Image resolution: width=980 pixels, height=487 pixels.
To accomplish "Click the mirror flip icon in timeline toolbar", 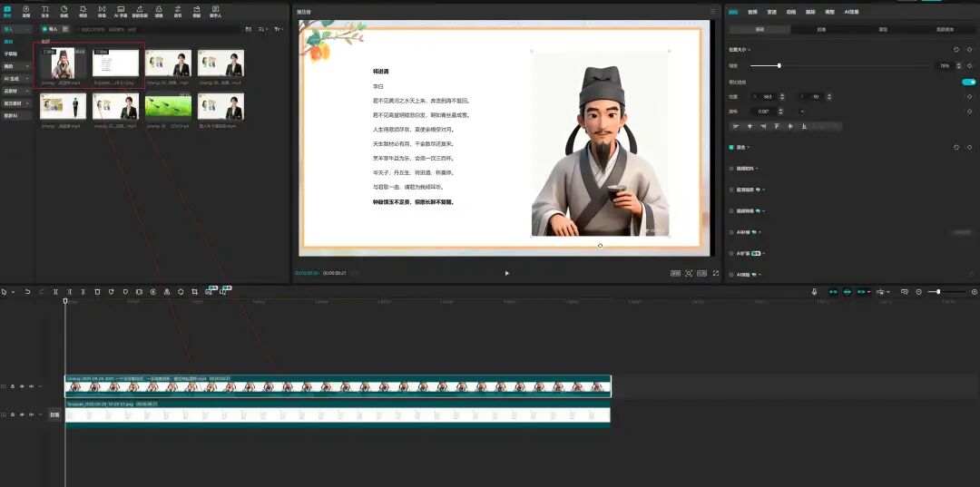I will tap(167, 292).
